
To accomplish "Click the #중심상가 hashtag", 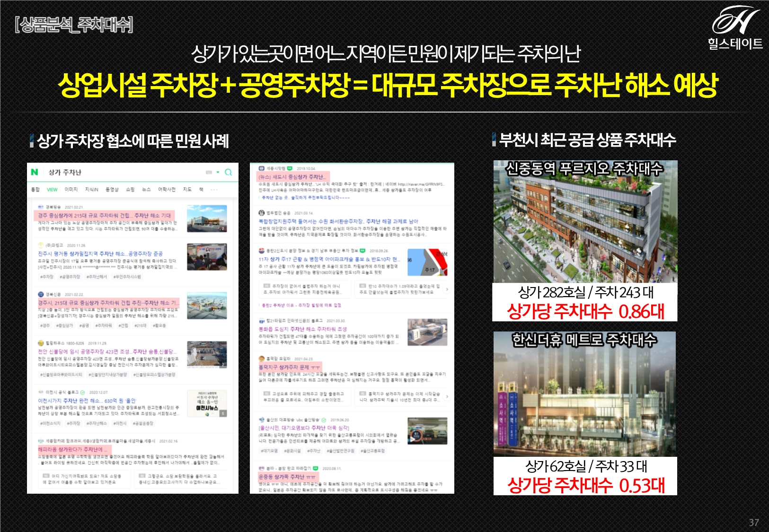I will pyautogui.click(x=64, y=326).
